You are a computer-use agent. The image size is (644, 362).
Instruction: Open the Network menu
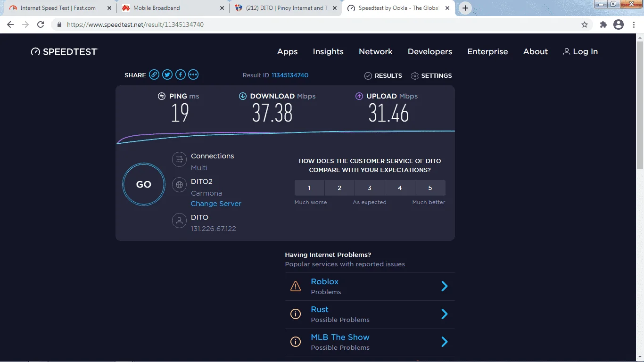[376, 52]
